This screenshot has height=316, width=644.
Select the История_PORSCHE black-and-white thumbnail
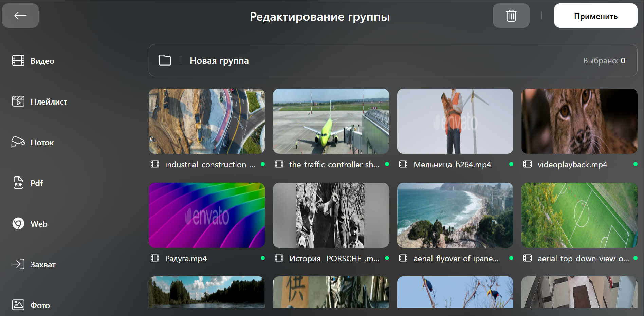click(331, 215)
